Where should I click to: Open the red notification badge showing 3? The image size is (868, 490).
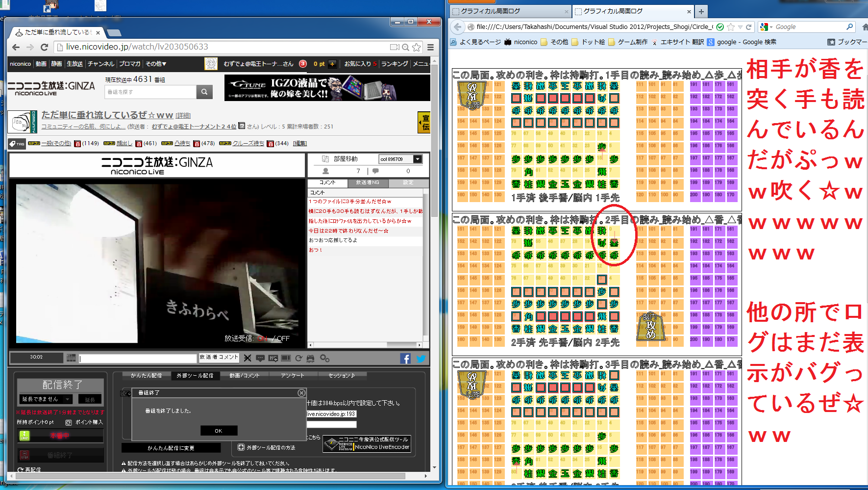[303, 64]
